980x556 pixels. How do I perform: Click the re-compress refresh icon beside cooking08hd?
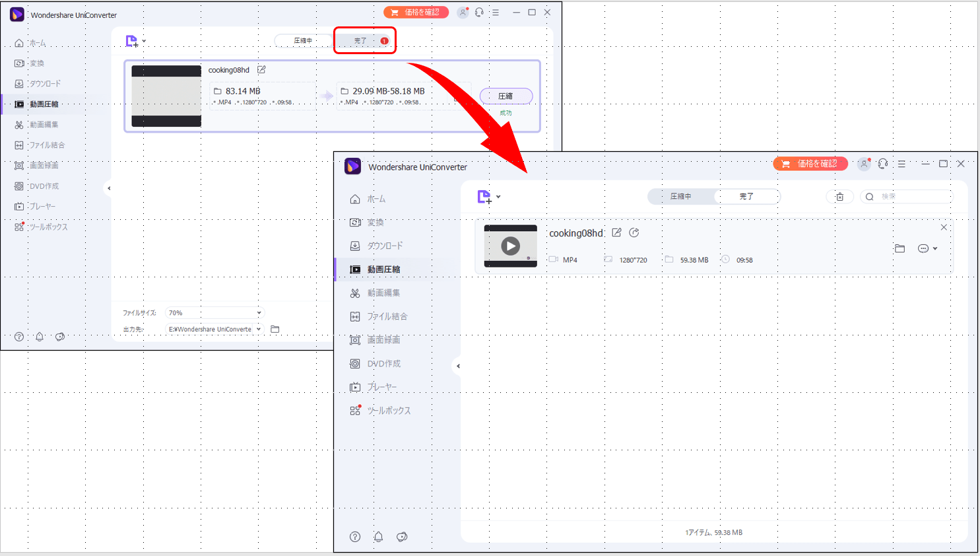pyautogui.click(x=634, y=232)
